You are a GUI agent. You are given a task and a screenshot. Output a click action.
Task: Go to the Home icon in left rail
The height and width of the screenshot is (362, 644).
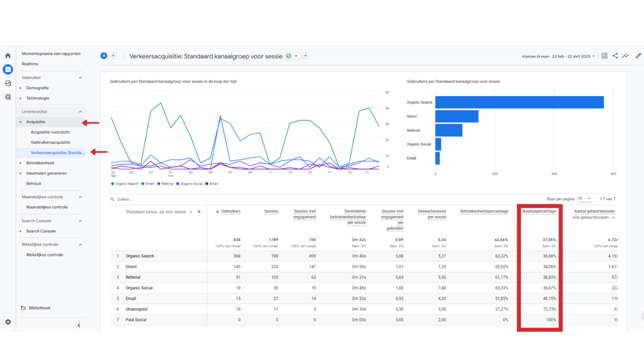(x=8, y=56)
